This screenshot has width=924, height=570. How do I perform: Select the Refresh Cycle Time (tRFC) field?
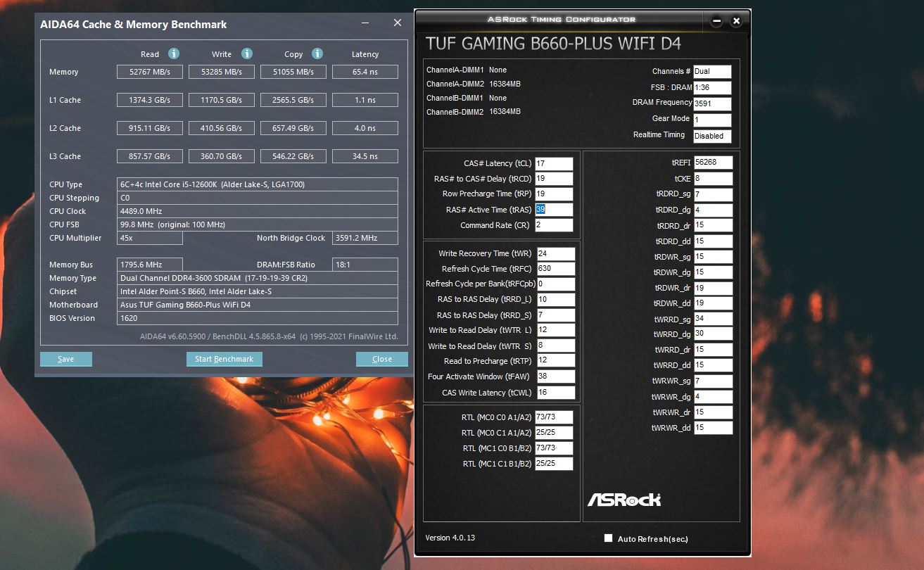click(x=556, y=269)
